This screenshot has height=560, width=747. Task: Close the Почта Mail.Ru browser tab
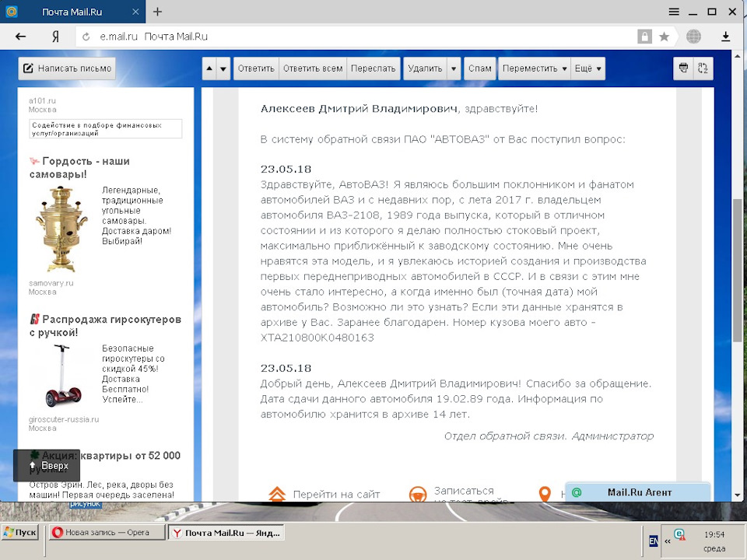click(135, 12)
